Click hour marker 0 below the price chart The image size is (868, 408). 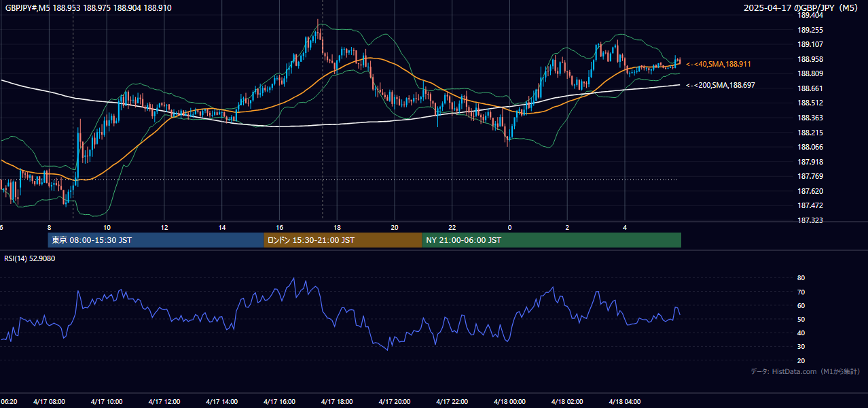coord(510,227)
